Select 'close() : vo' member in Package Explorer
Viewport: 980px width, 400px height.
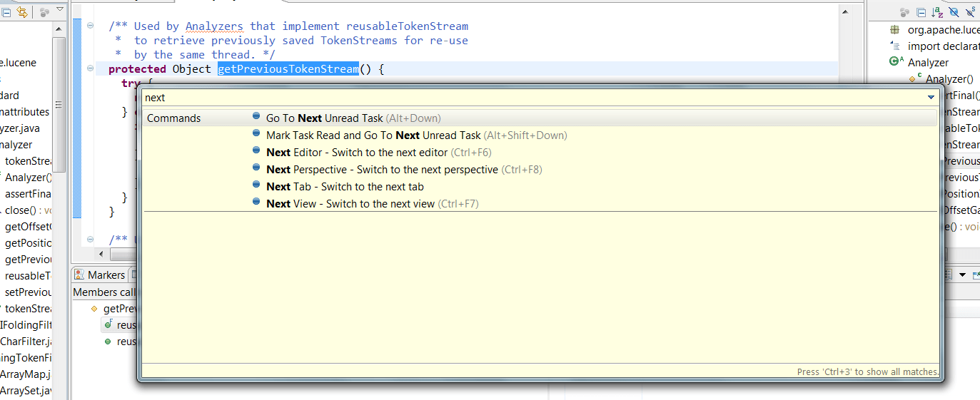[x=28, y=210]
